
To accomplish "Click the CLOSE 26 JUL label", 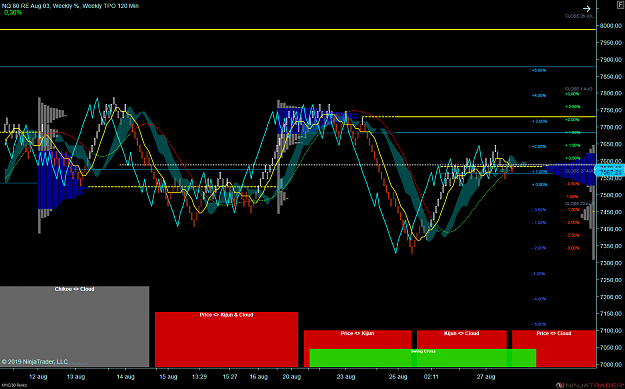I will (579, 16).
